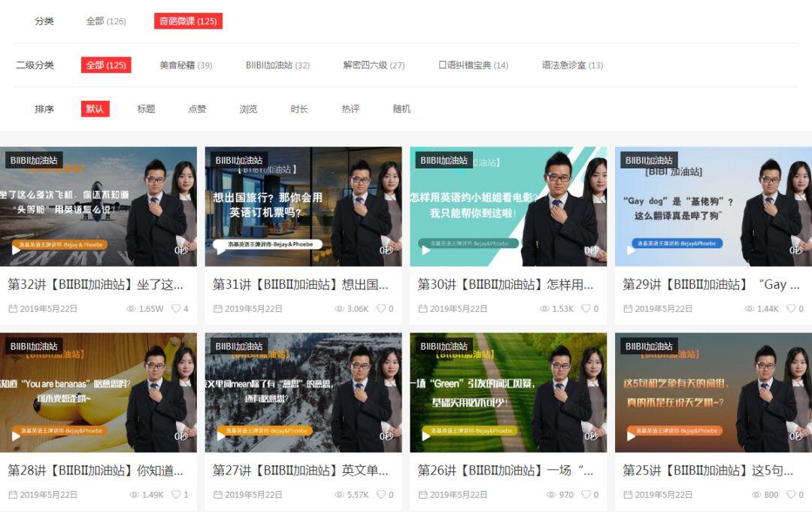Click calendar icon on 第29讲 card

(628, 308)
